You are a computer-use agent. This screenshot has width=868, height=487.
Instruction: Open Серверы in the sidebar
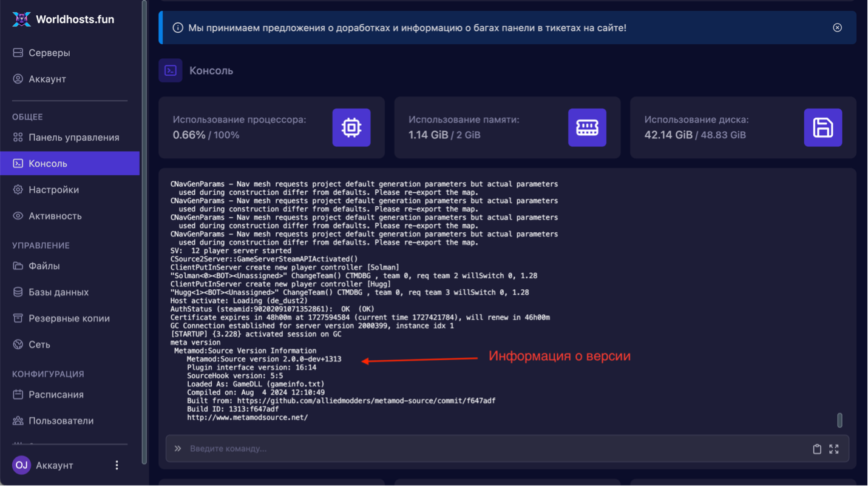tap(49, 53)
